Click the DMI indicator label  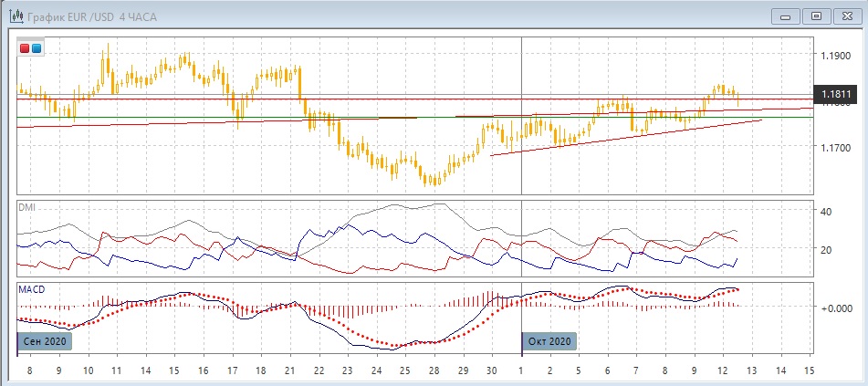(x=27, y=207)
